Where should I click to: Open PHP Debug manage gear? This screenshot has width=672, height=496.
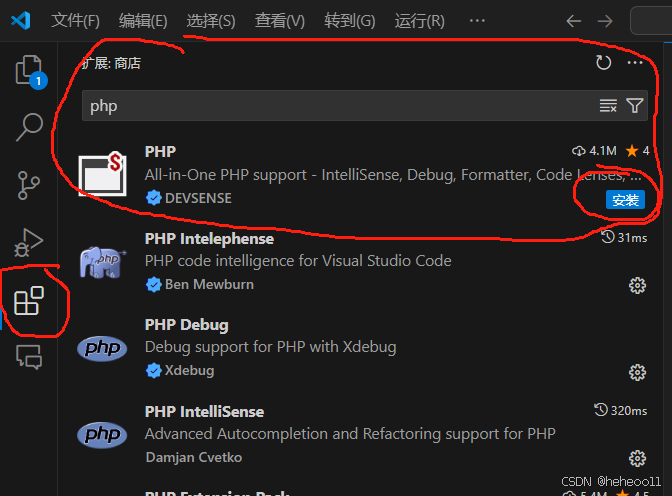click(x=637, y=373)
